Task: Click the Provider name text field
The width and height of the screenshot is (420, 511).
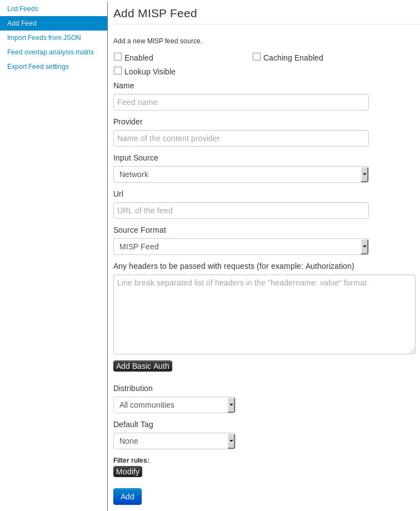Action: 241,138
